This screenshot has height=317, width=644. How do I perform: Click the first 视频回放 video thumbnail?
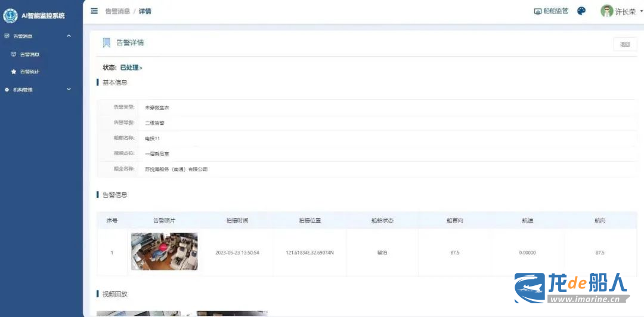point(130,313)
